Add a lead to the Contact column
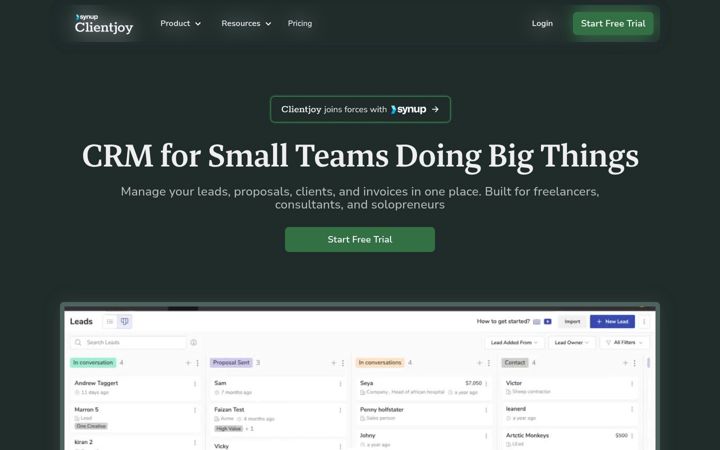The height and width of the screenshot is (450, 720). [x=625, y=363]
